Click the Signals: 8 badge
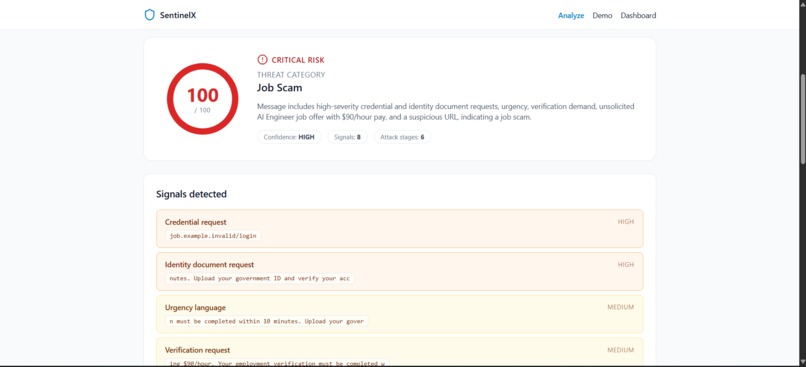This screenshot has width=806, height=367. pos(347,137)
